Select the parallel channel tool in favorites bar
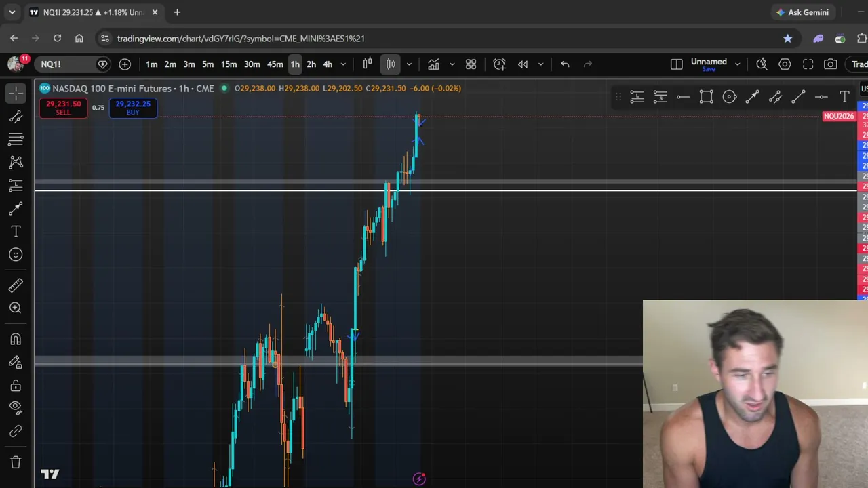 pyautogui.click(x=775, y=98)
